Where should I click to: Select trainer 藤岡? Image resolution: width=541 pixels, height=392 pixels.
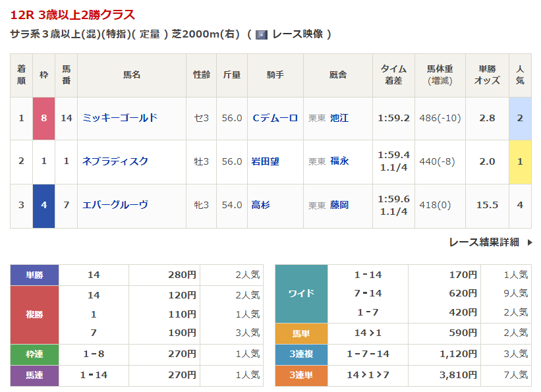[x=339, y=205]
